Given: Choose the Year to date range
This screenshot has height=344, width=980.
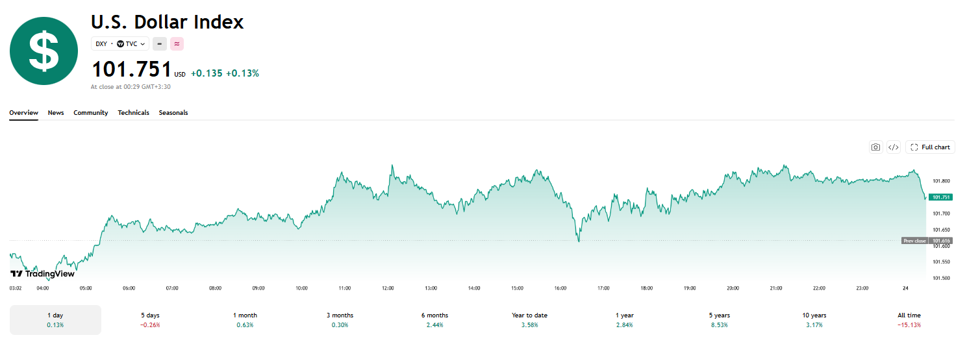Looking at the screenshot, I should (529, 319).
